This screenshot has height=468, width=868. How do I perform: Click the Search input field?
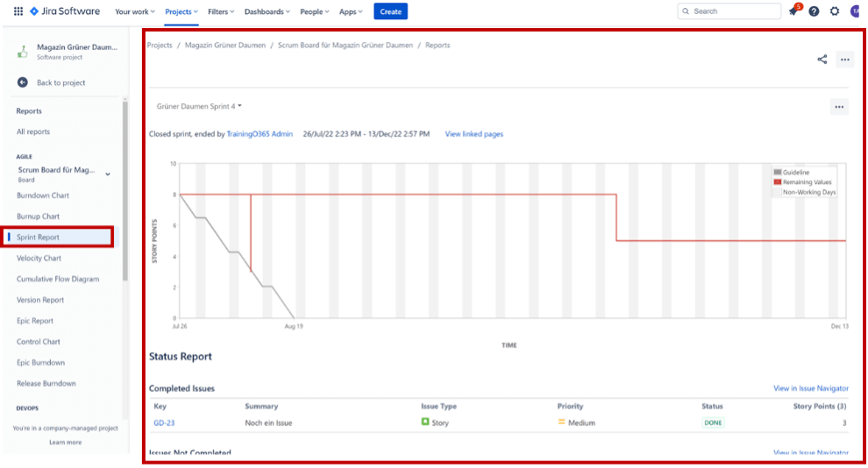pyautogui.click(x=729, y=11)
